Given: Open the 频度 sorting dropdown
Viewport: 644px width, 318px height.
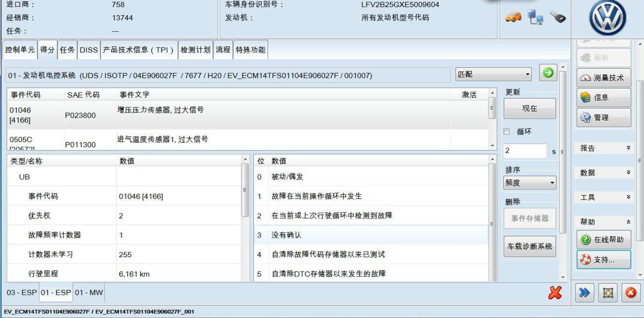Looking at the screenshot, I should point(529,183).
